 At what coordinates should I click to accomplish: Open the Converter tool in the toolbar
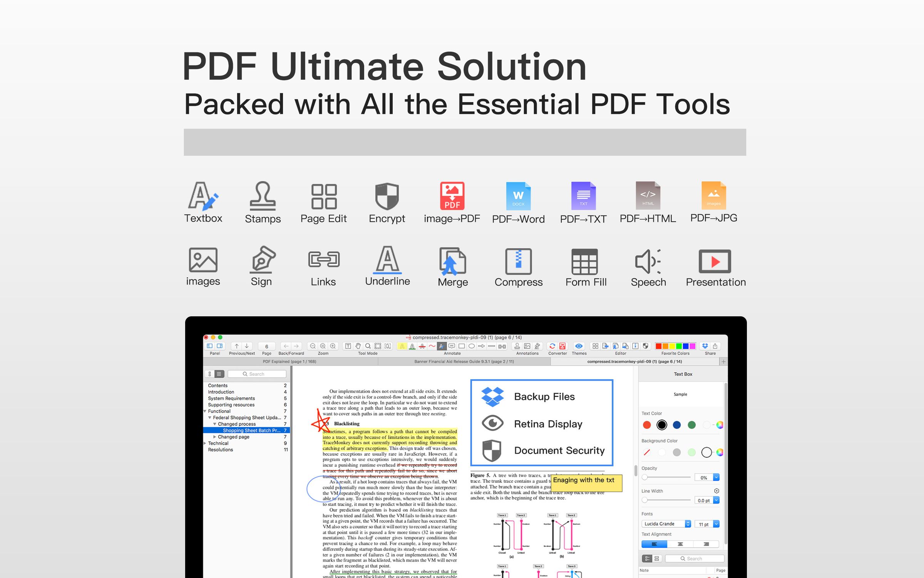552,346
